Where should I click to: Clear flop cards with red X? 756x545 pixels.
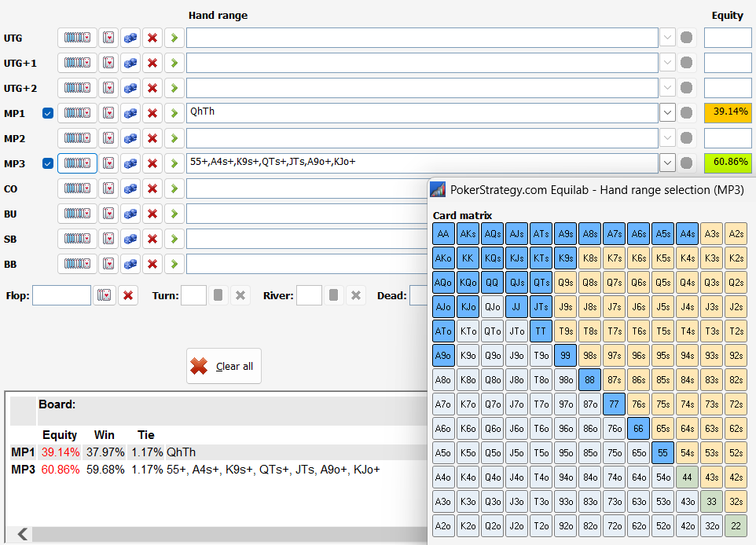coord(128,295)
